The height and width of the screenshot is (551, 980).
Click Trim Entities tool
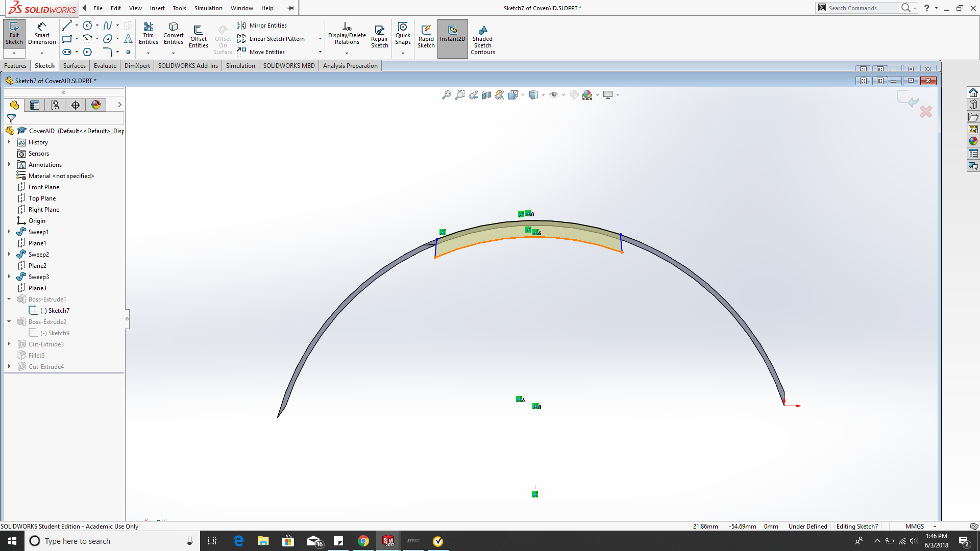click(148, 34)
